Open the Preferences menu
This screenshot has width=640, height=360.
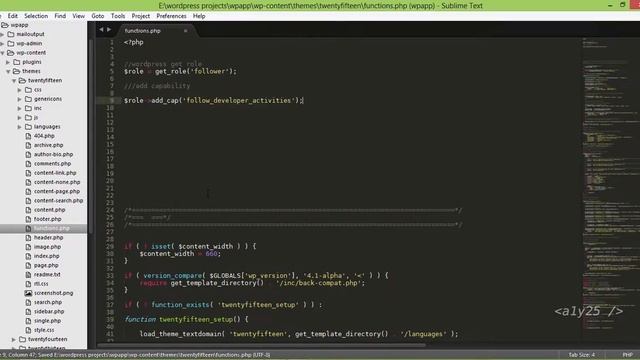tap(171, 16)
